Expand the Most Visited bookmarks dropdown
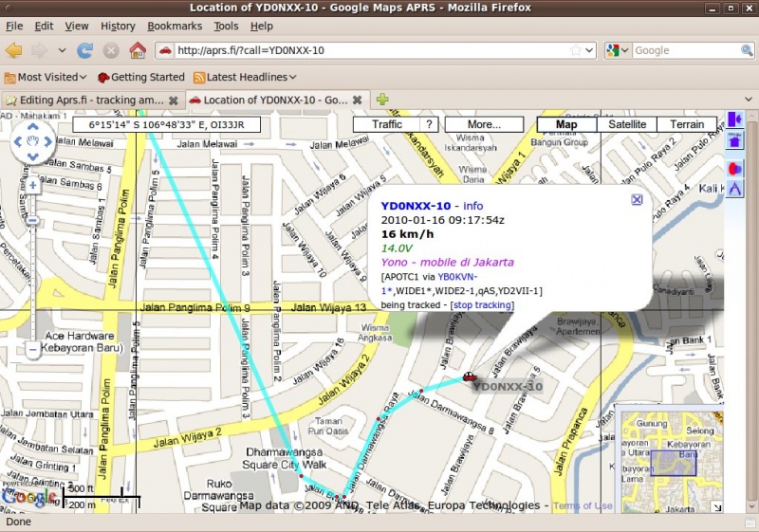Screen dimensions: 759x532 46,77
